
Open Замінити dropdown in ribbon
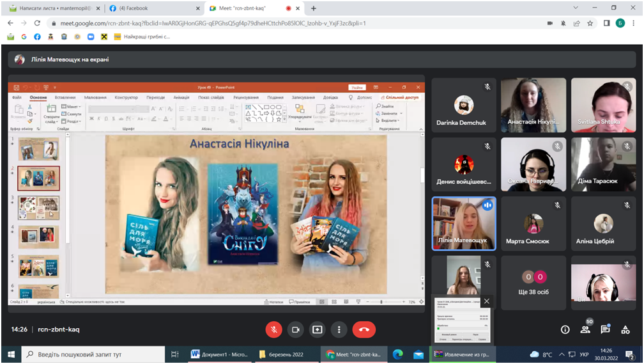click(x=389, y=113)
